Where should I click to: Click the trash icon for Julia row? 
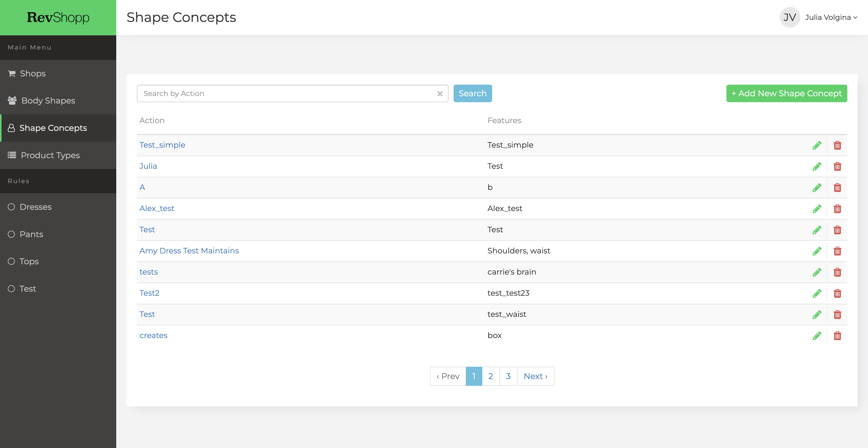coord(837,167)
